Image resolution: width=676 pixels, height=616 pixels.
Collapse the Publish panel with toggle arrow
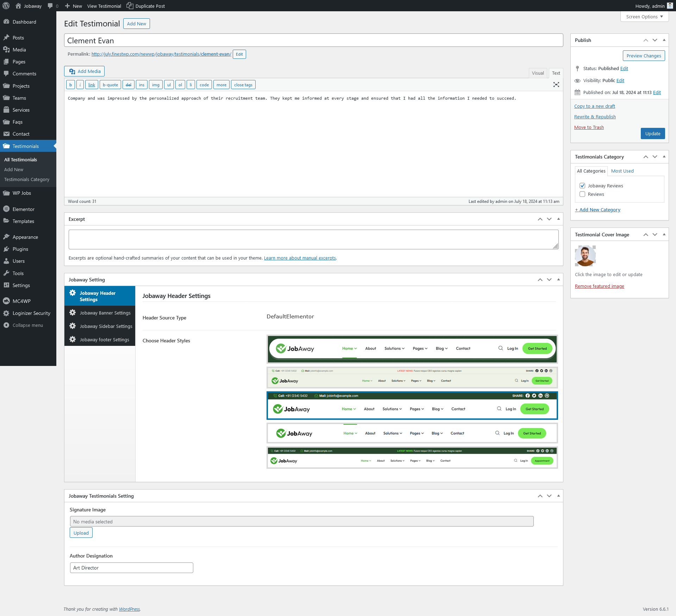click(x=664, y=40)
